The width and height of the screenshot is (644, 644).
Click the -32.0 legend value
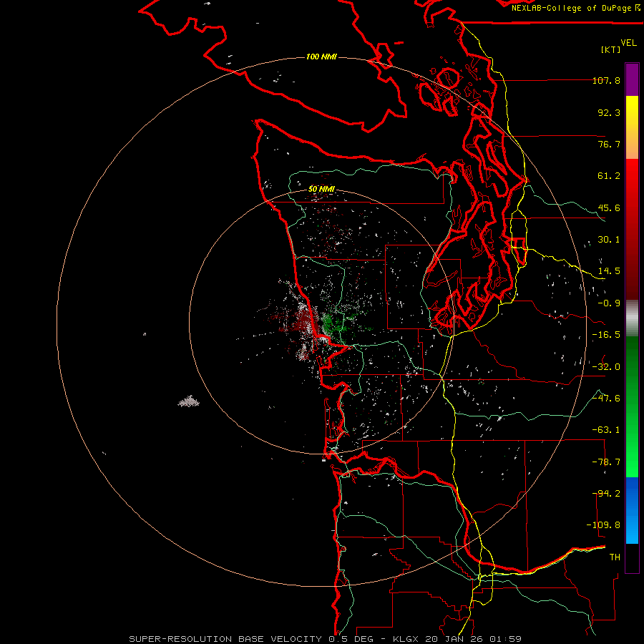tap(606, 367)
